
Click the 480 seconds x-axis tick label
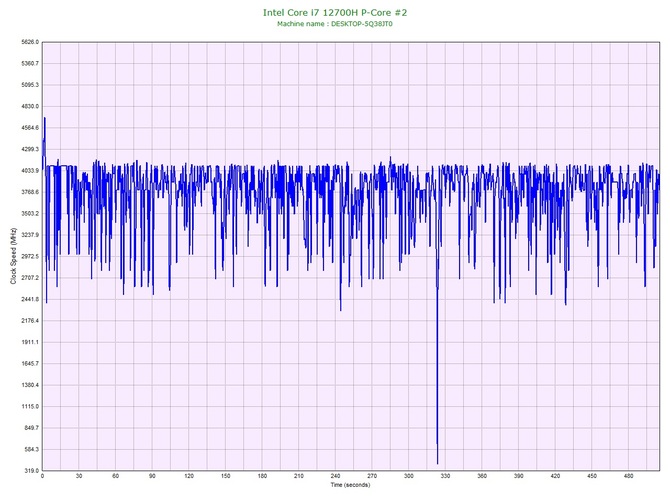[629, 476]
